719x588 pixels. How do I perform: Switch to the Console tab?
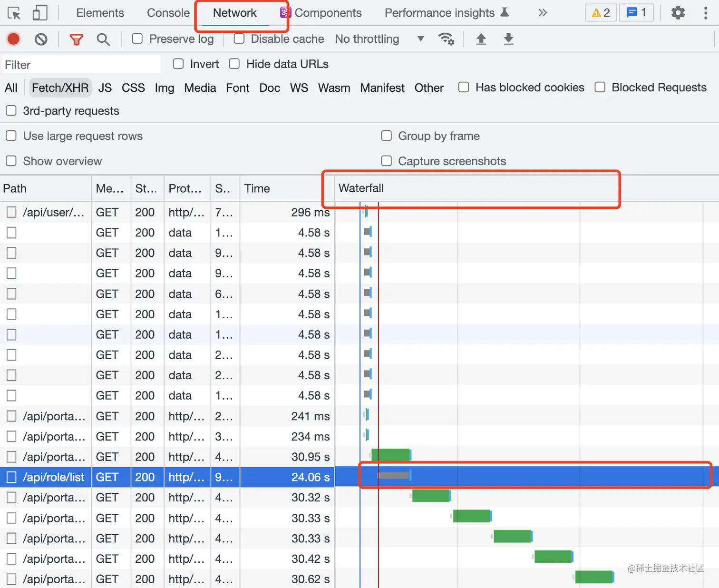[168, 13]
